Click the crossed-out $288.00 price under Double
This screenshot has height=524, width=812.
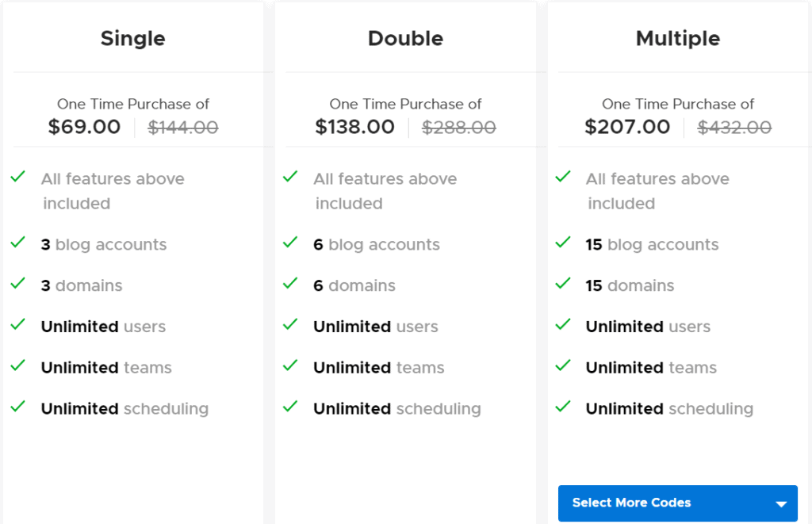coord(459,127)
